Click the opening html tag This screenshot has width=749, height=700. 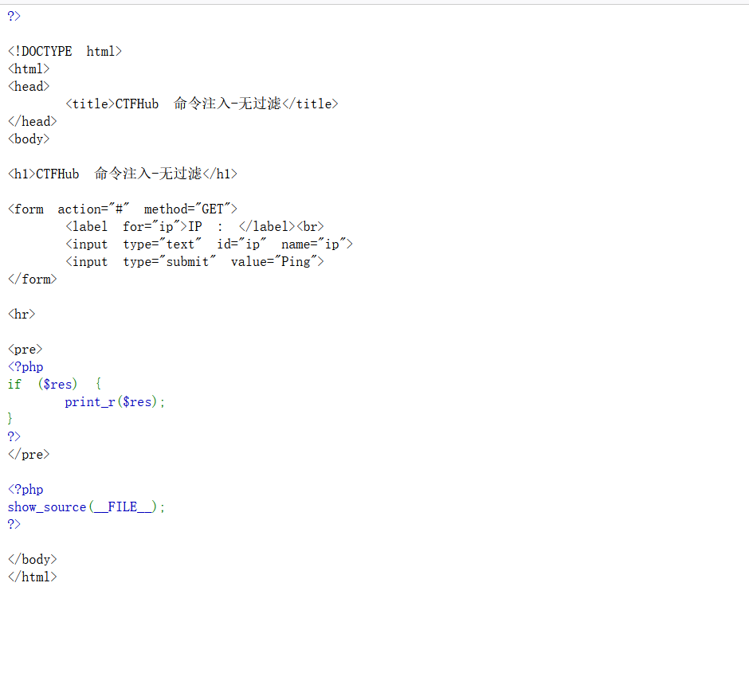point(29,68)
